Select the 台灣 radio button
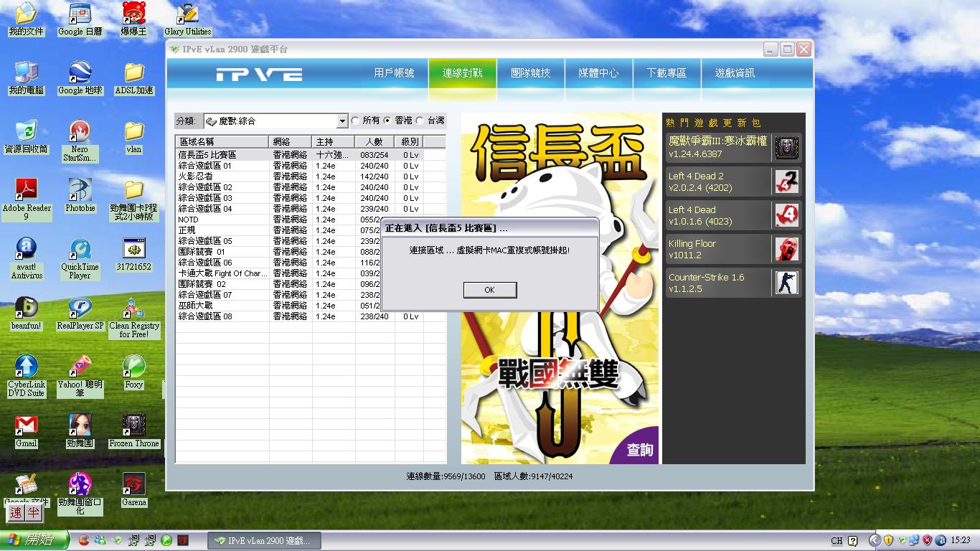Viewport: 980px width, 551px height. (420, 121)
